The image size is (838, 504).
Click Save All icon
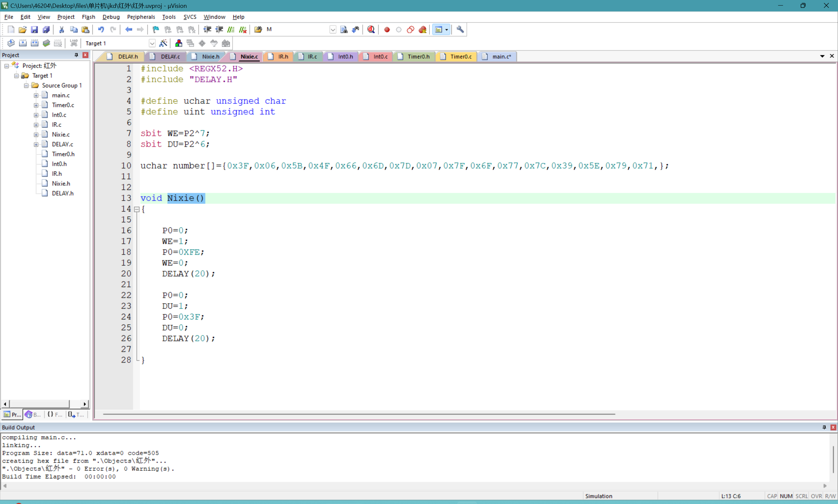46,29
